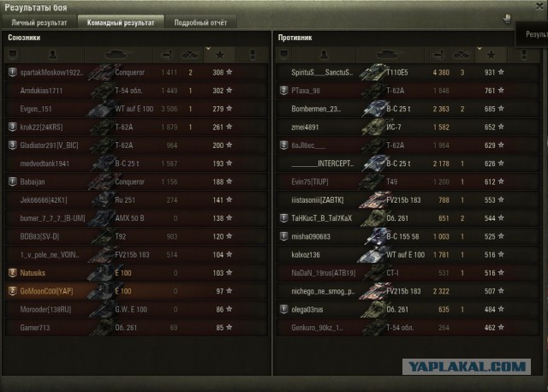Select player BDB83[SV-D]
Viewport: 548px width, 392px height.
coord(39,236)
